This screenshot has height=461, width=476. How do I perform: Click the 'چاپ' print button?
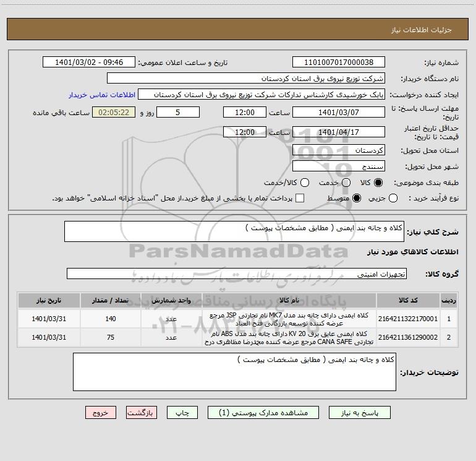coord(182,413)
